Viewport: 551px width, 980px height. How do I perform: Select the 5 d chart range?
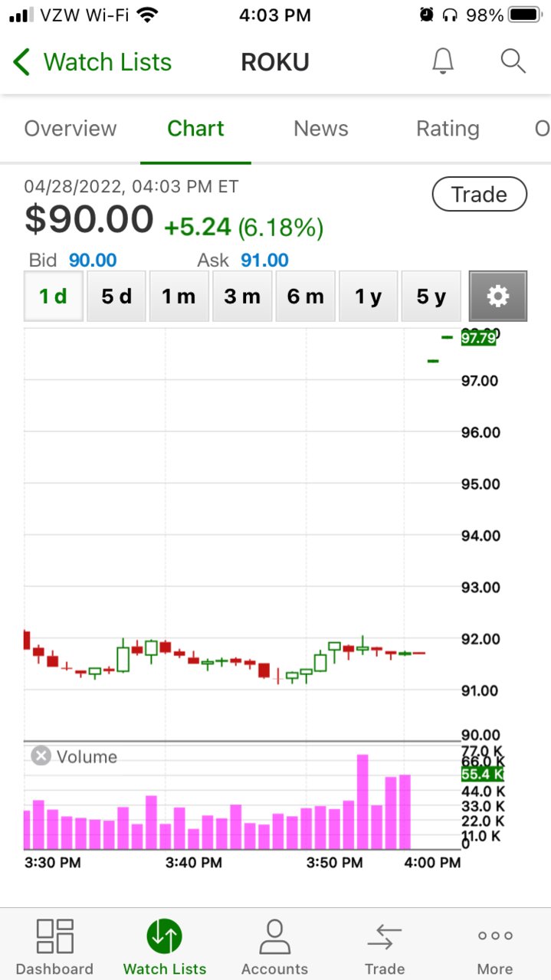[116, 296]
